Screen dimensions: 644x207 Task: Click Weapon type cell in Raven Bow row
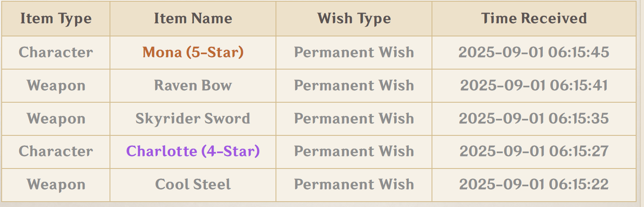56,86
